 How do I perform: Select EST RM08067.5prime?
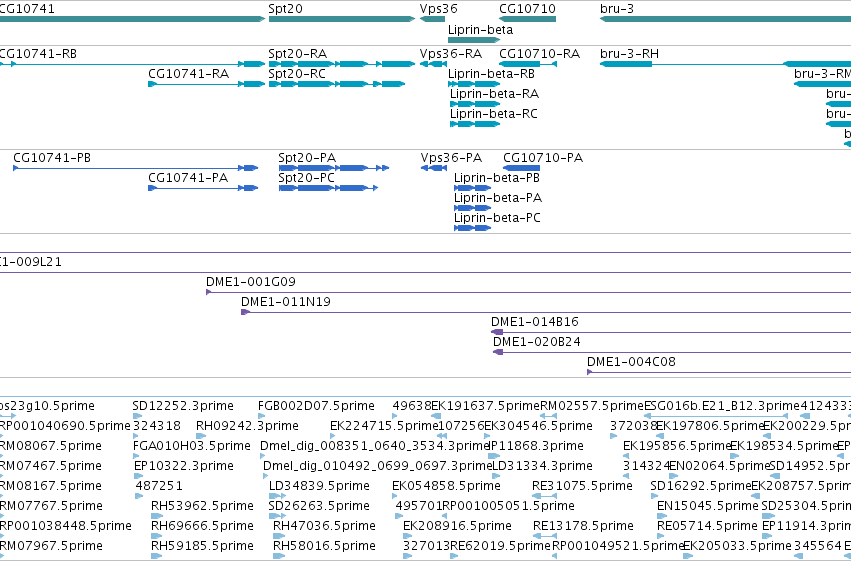click(x=51, y=446)
